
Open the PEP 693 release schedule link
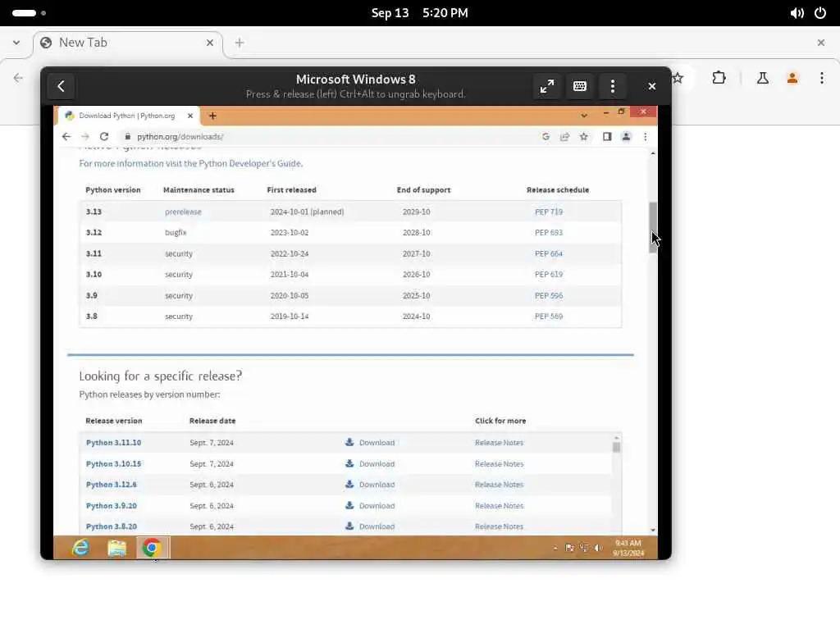pyautogui.click(x=549, y=233)
